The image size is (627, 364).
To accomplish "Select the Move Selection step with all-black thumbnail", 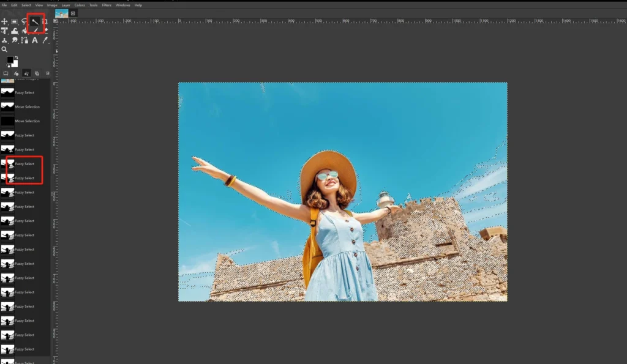I will click(x=26, y=121).
